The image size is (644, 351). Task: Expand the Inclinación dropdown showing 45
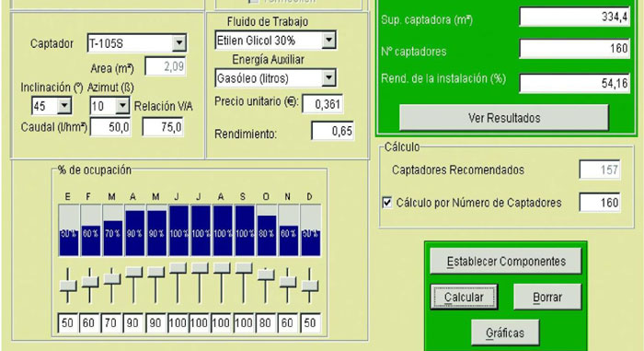coord(64,106)
